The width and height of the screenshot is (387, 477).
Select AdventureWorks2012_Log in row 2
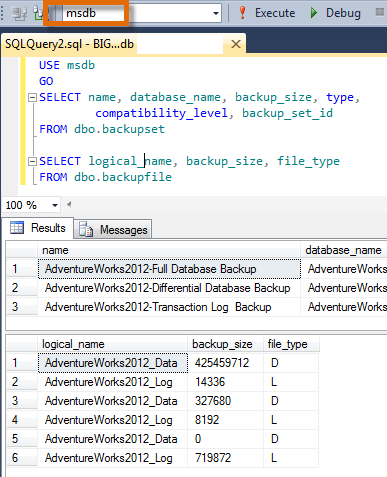tap(113, 382)
